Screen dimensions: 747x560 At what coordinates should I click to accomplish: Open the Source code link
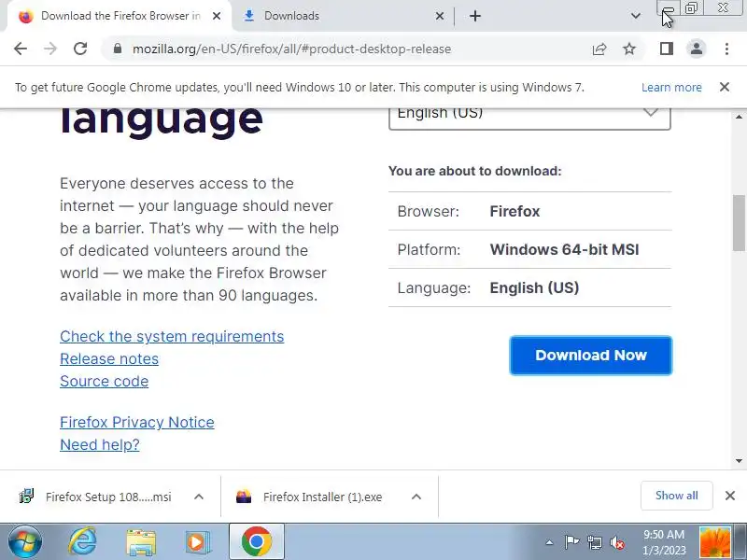[105, 381]
